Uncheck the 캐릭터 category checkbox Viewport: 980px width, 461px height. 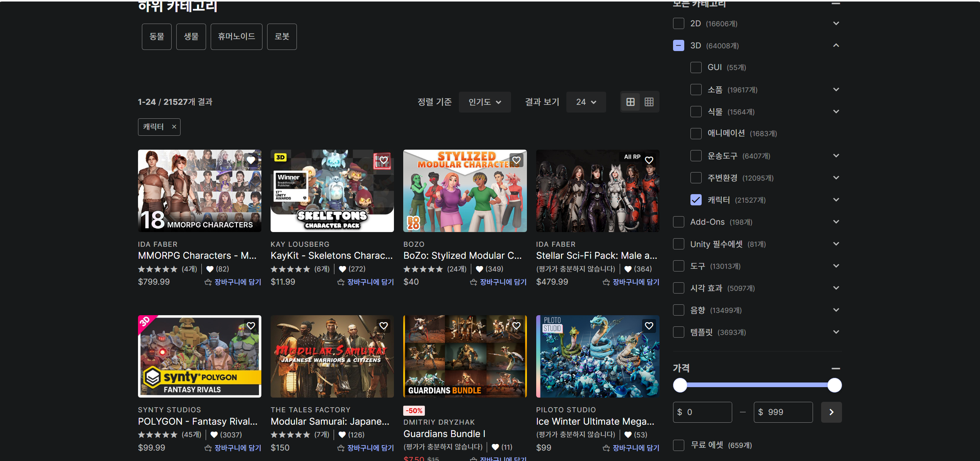pos(695,200)
